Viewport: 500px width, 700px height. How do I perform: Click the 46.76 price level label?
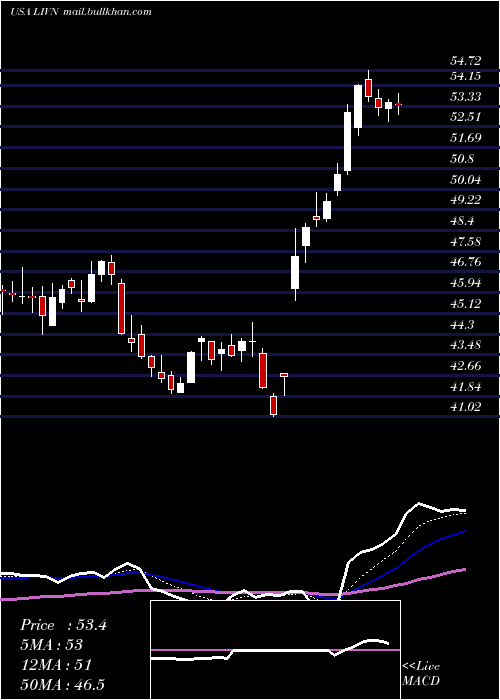[466, 262]
